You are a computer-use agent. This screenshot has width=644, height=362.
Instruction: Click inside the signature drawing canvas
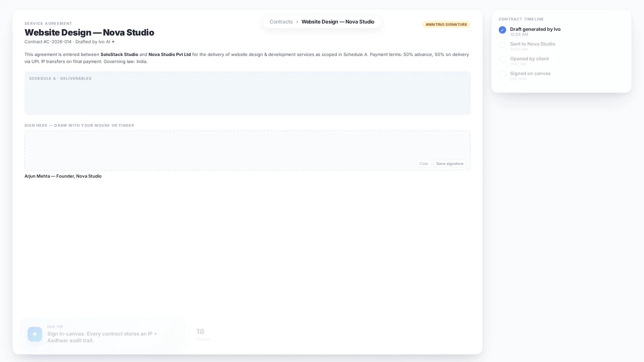248,150
